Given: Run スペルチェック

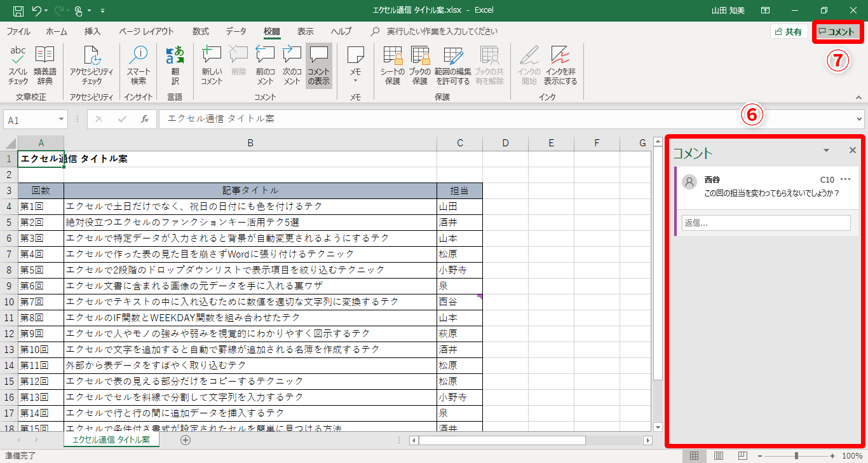Looking at the screenshot, I should pos(18,66).
